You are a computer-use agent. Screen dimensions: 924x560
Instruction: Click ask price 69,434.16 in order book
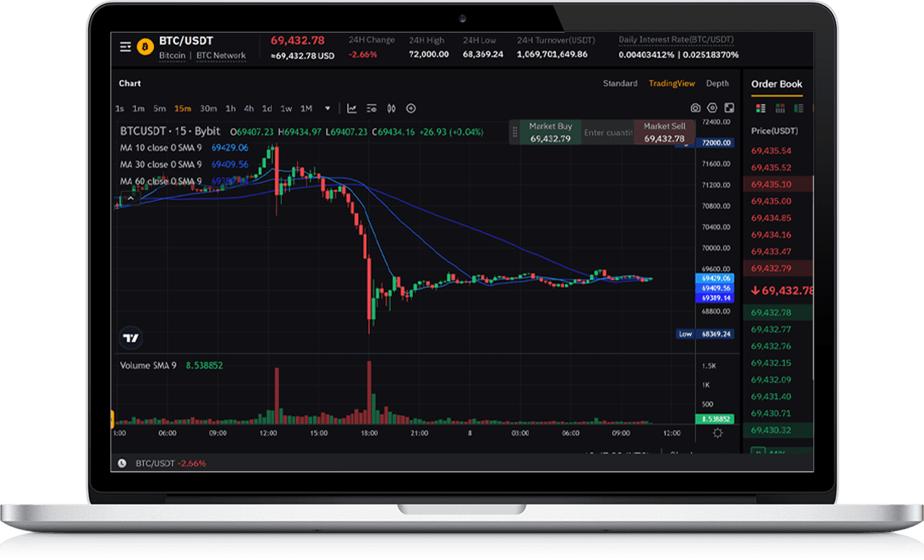[771, 235]
